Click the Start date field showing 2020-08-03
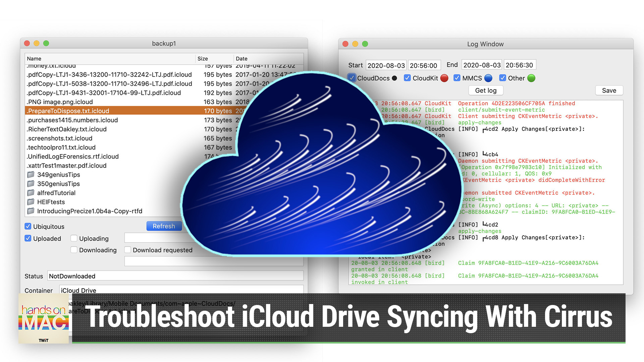This screenshot has height=362, width=644. [x=386, y=65]
